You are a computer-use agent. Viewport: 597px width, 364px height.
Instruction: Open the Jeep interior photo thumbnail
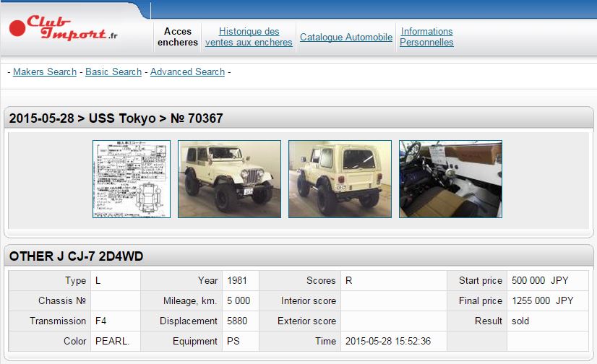point(450,179)
